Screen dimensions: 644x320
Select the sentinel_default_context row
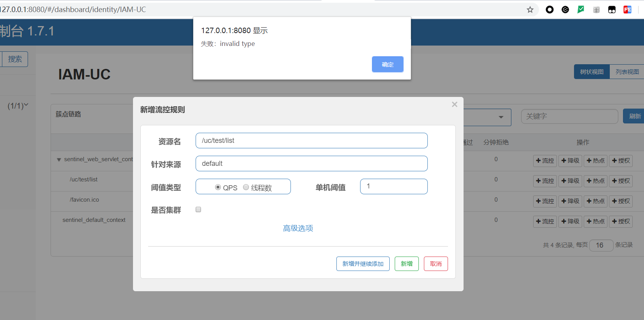tap(94, 220)
